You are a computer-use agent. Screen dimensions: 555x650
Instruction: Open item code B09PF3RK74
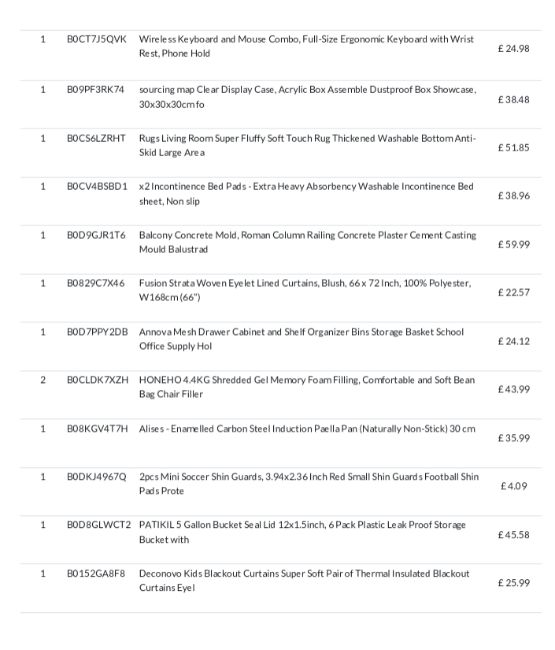[x=96, y=90]
